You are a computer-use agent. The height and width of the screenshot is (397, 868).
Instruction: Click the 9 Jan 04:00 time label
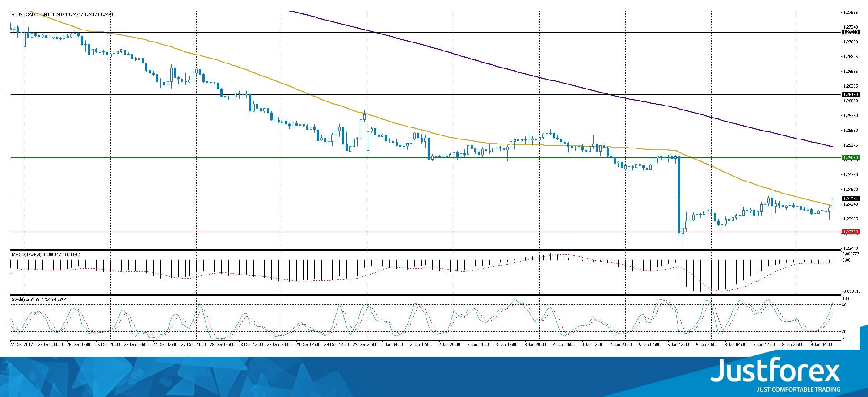point(821,345)
